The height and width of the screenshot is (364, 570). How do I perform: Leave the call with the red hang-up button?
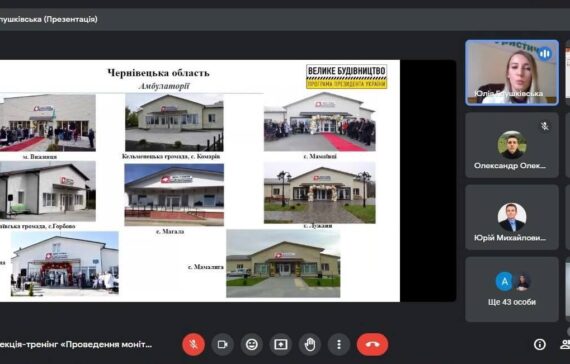(x=372, y=344)
